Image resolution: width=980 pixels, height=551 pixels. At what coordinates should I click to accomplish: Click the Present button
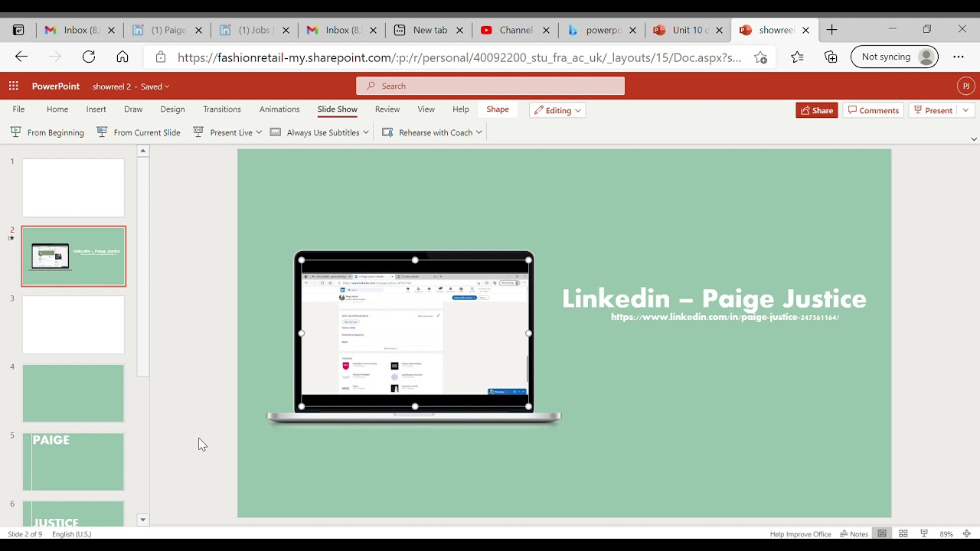[933, 110]
